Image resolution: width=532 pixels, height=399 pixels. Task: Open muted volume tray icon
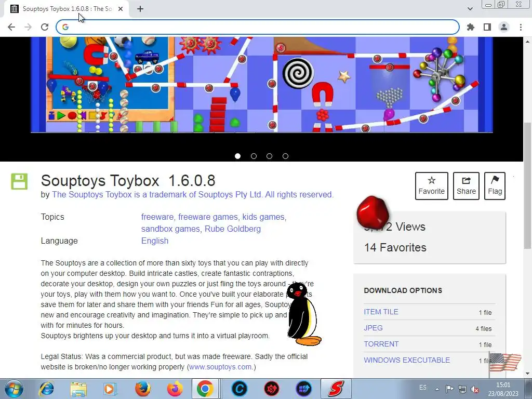click(x=475, y=389)
